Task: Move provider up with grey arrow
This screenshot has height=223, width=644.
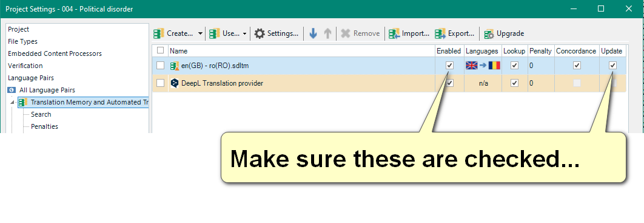Action: tap(327, 34)
